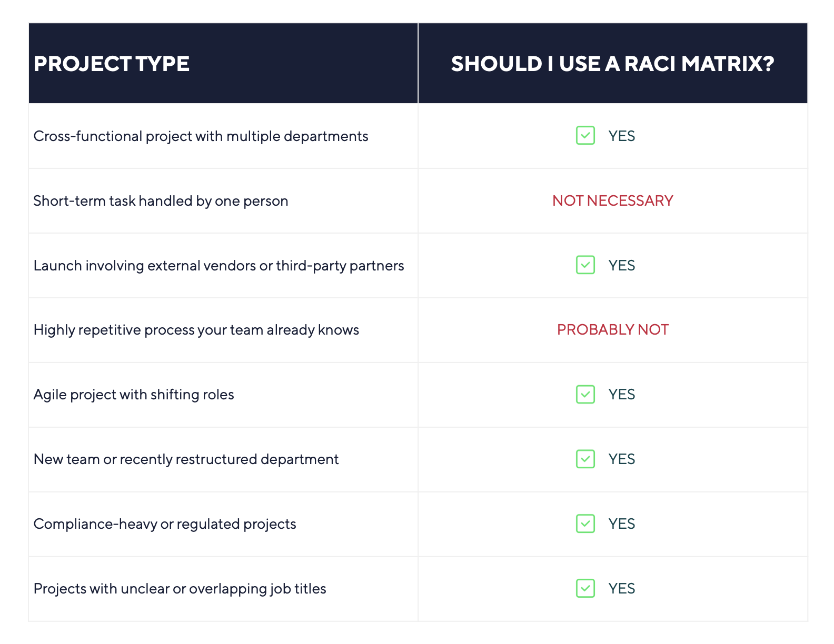Select the PROBABLY NOT red label
This screenshot has width=834, height=644.
pos(612,329)
